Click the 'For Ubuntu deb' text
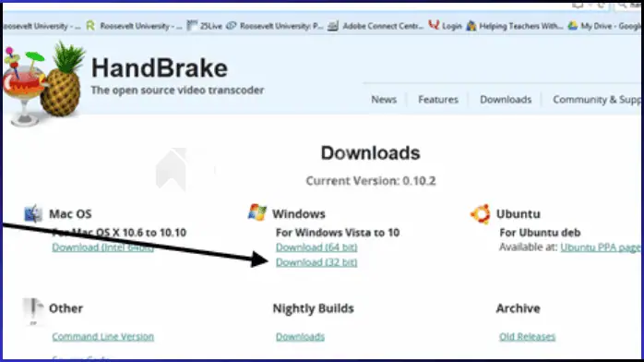Image resolution: width=644 pixels, height=362 pixels. coord(540,233)
